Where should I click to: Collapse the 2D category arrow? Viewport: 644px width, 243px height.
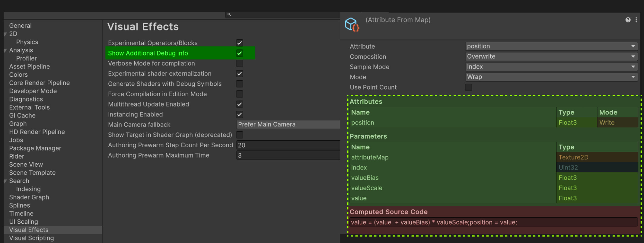[x=5, y=34]
